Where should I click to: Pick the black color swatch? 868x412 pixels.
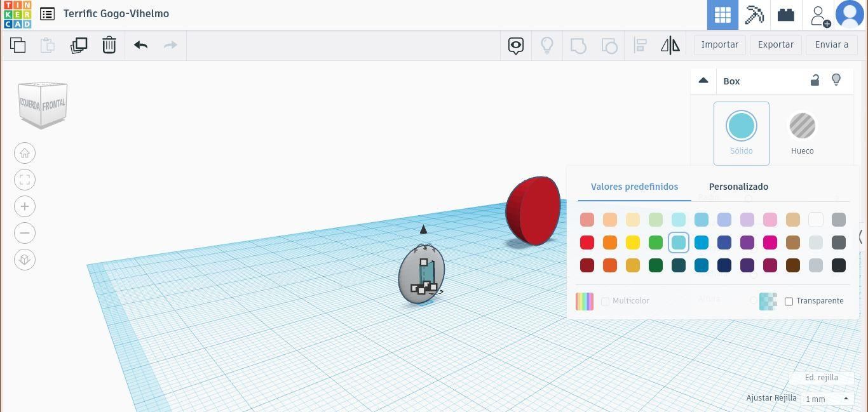click(x=839, y=265)
